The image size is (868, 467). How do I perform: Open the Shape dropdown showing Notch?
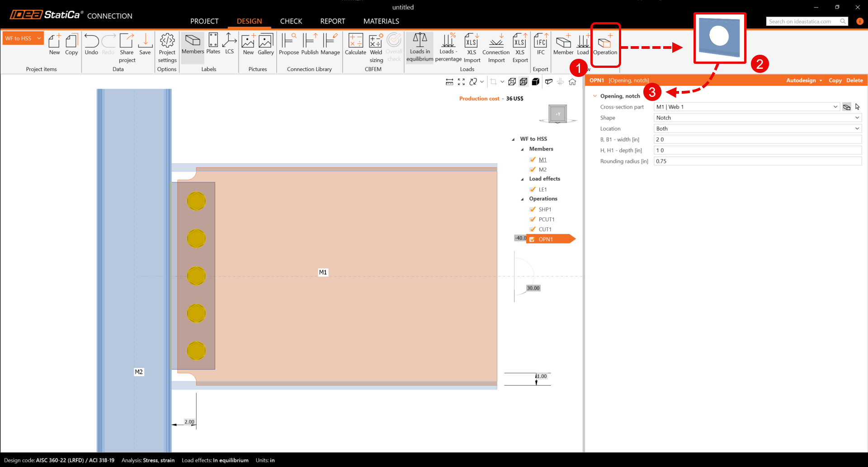click(x=757, y=118)
